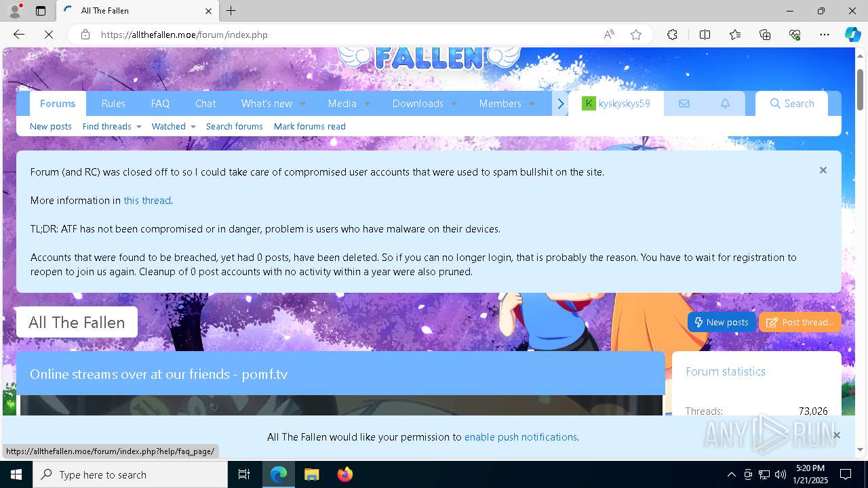Viewport: 868px width, 488px height.
Task: Open browser Extensions puzzle icon
Action: point(672,35)
